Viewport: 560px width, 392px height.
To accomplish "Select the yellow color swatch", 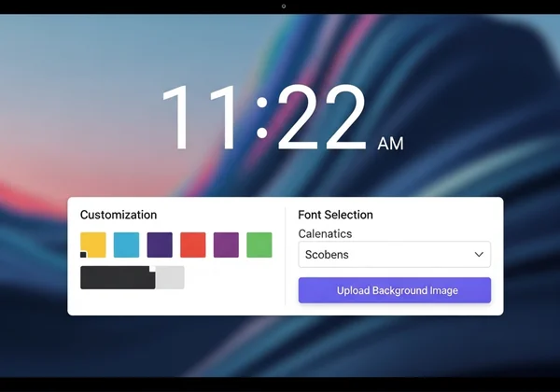I will (92, 245).
